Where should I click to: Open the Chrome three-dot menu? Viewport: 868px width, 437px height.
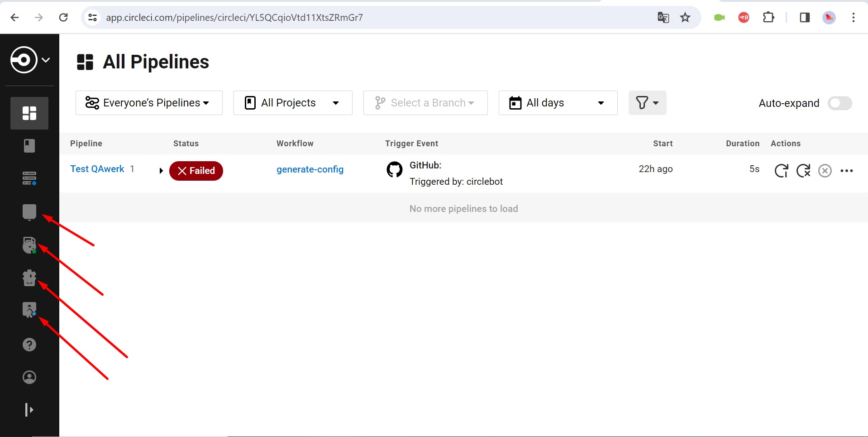tap(854, 18)
